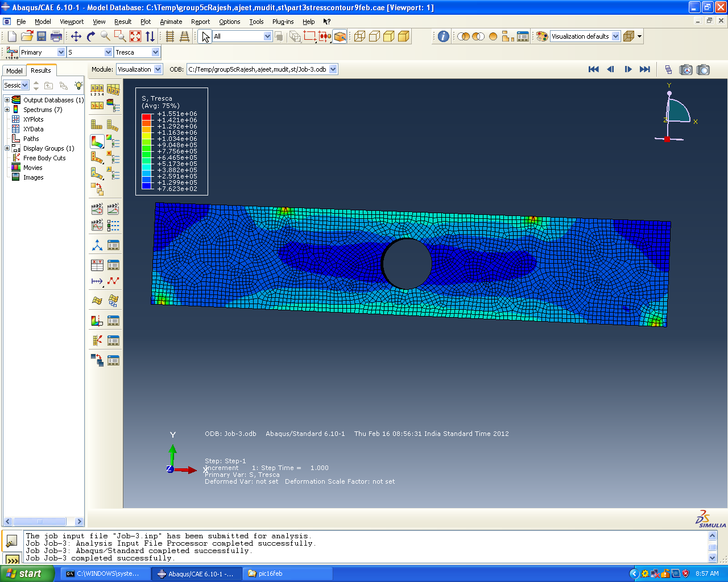Click the Auto-Fit View icon
Image resolution: width=728 pixels, height=582 pixels.
[x=135, y=36]
